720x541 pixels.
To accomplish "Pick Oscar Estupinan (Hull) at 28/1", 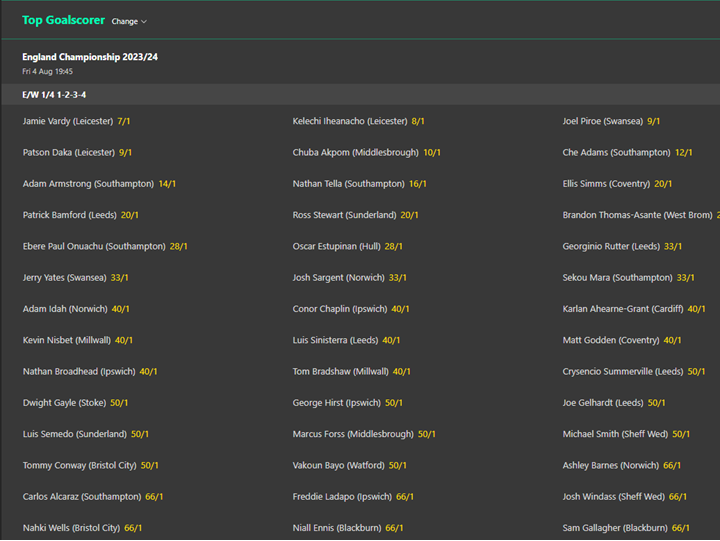I will click(x=348, y=246).
